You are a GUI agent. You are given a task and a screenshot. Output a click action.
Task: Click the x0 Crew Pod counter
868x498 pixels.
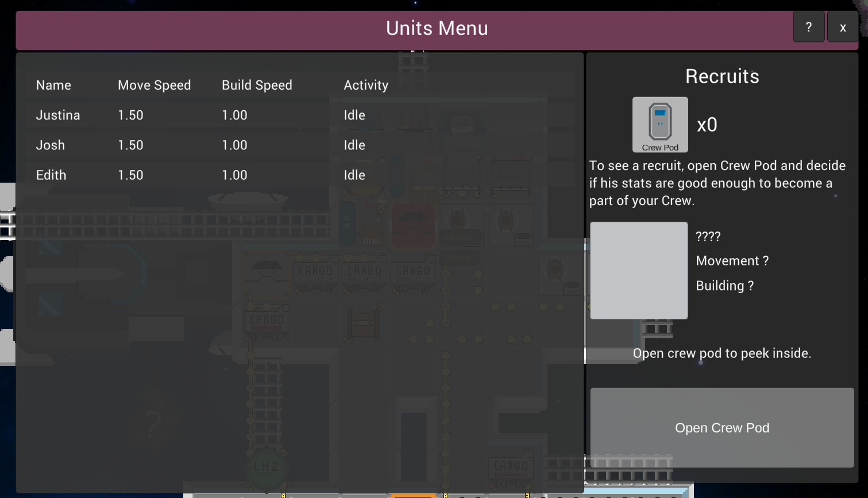707,125
